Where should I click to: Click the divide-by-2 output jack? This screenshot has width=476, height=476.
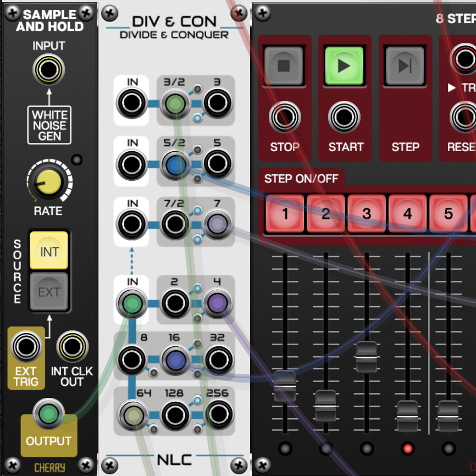[x=175, y=303]
